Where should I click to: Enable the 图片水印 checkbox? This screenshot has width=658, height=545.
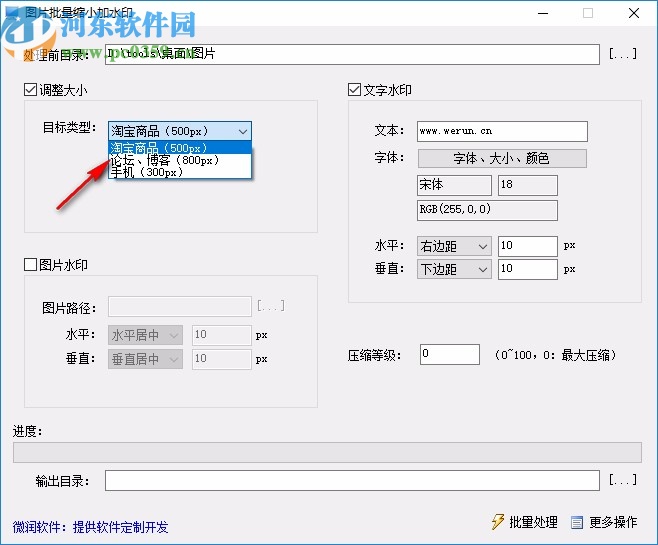(30, 265)
